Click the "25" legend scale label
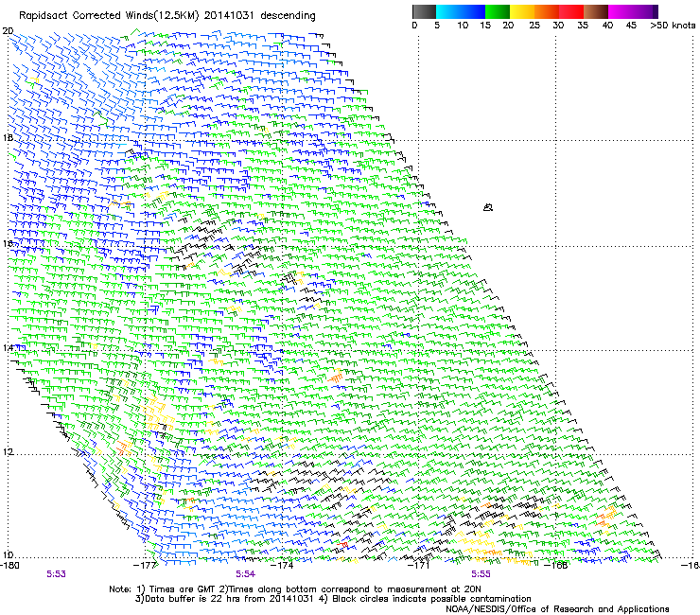700x615 pixels. coord(534,26)
